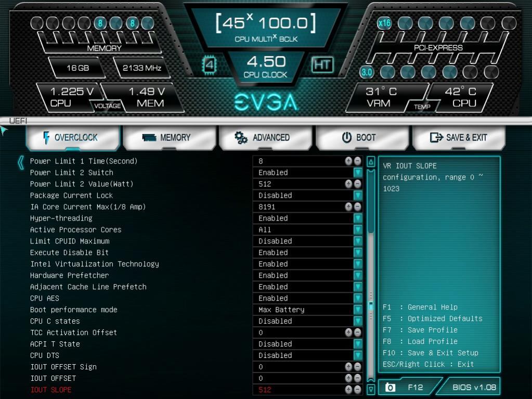
Task: Open CPU AES dropdown
Action: tap(358, 298)
